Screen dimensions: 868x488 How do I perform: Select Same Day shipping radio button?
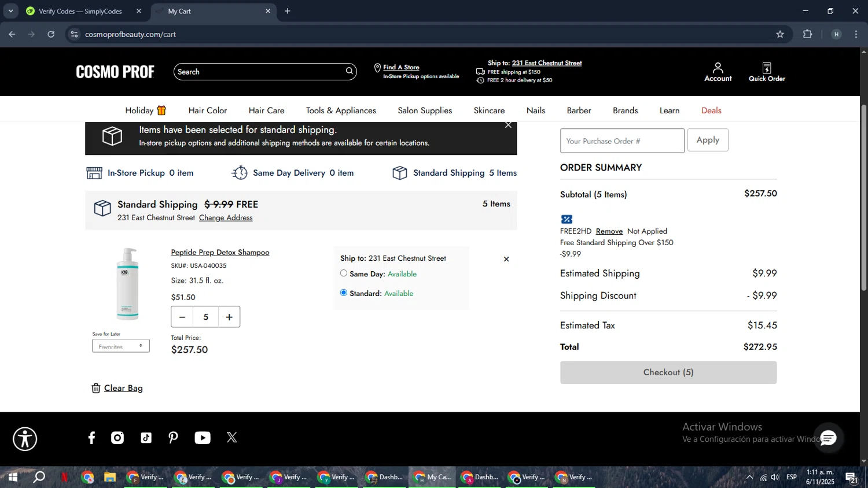click(x=344, y=273)
